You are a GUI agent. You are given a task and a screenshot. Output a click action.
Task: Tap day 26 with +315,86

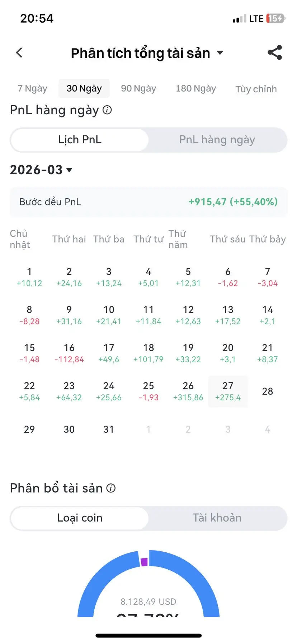click(x=188, y=391)
